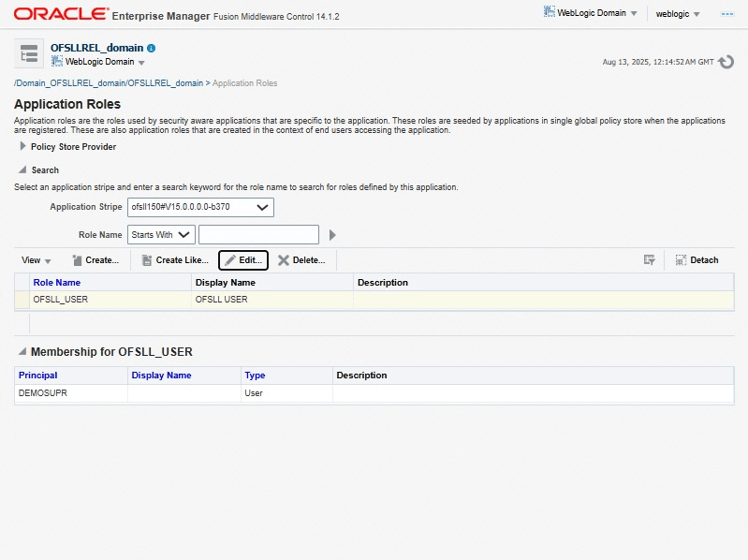Screen dimensions: 748x560
Task: Open the Starts With role name filter dropdown
Action: coord(161,235)
